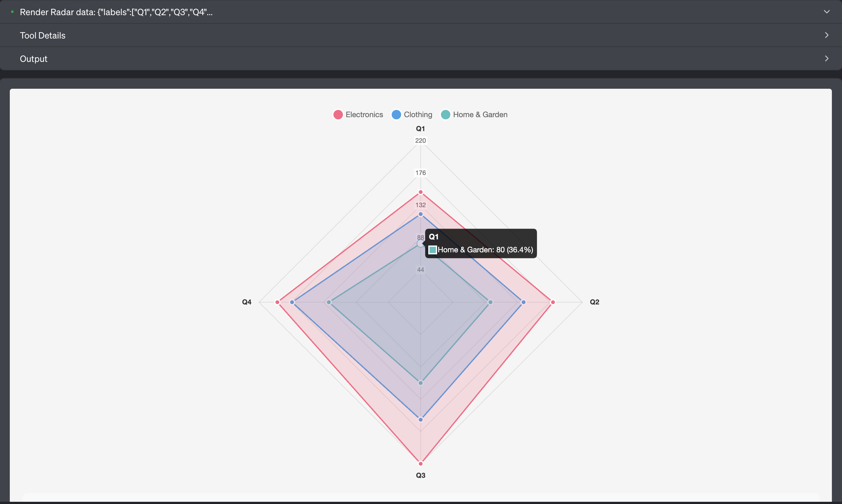Expand the Tool Details section arrow

point(827,35)
